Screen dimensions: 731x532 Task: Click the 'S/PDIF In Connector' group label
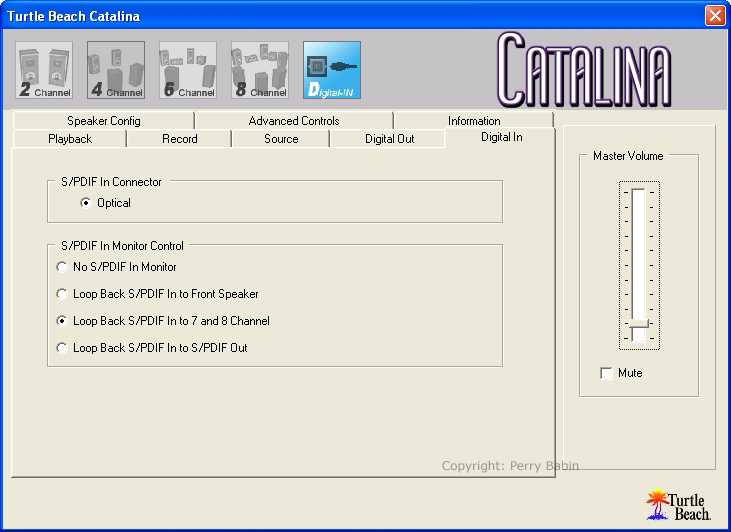pos(111,182)
